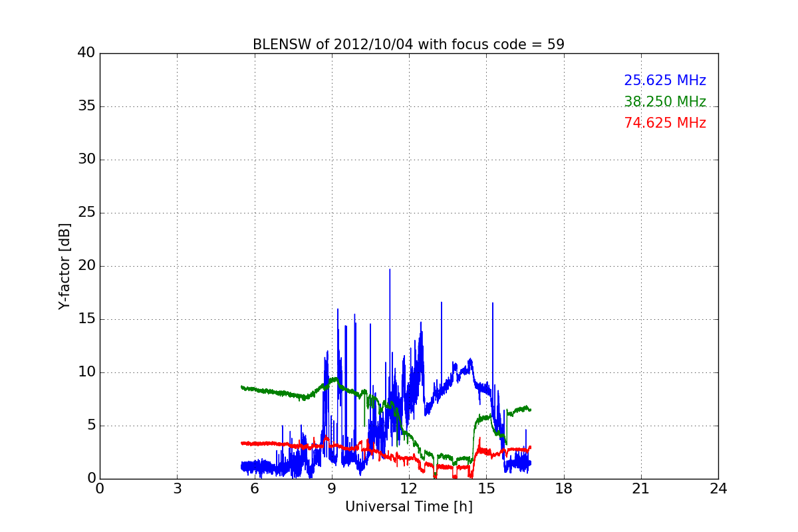Viewport: 798px width, 532px height.
Task: Click x-axis tick label 3
Action: pyautogui.click(x=177, y=489)
